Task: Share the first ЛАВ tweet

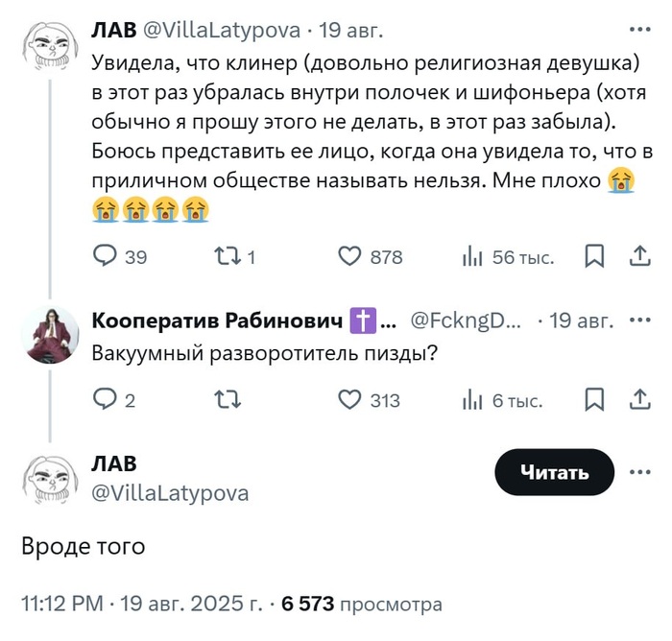Action: (640, 256)
